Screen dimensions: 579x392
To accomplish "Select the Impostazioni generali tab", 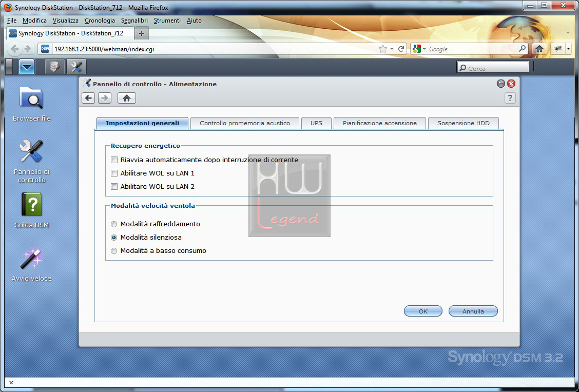I will tap(142, 123).
